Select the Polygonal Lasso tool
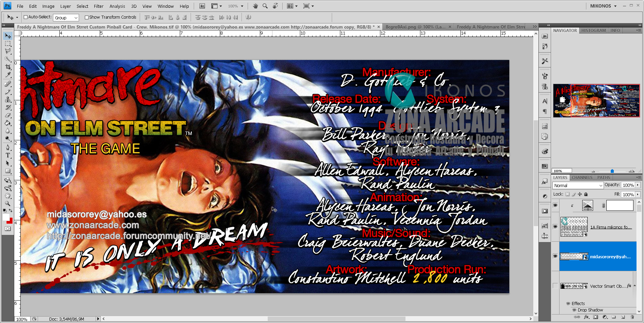The image size is (644, 323). (8, 51)
